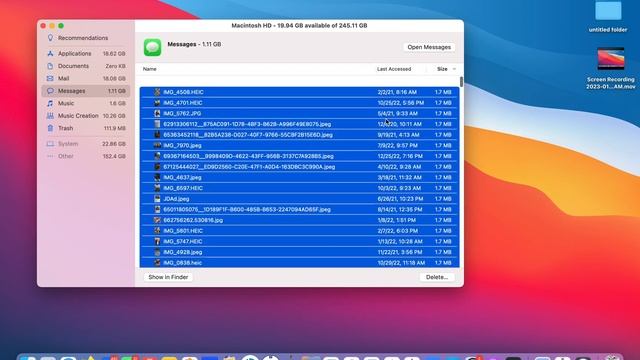This screenshot has height=360, width=640.
Task: Click Show in Finder button
Action: tap(168, 277)
